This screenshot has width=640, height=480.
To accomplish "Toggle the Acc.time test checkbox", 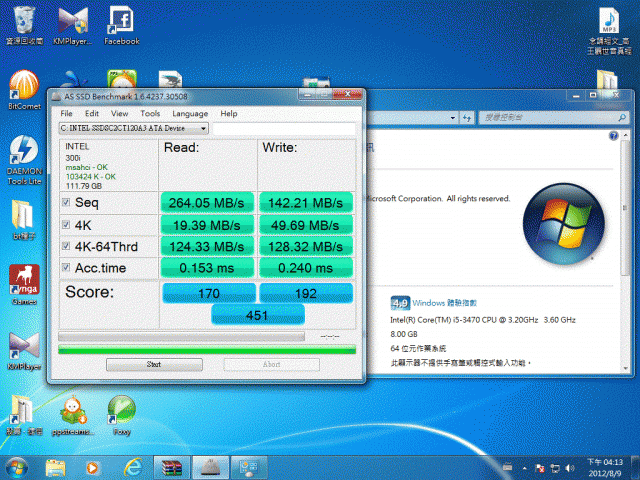I will [x=66, y=267].
